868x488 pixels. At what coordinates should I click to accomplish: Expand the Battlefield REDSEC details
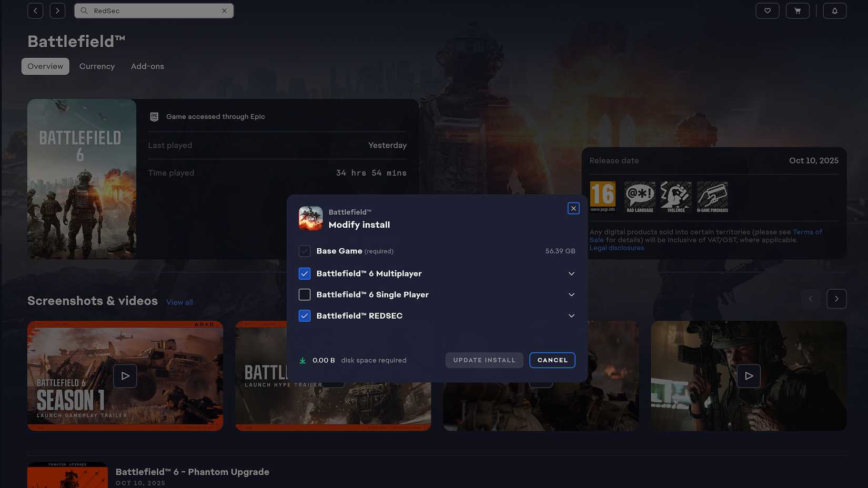571,316
